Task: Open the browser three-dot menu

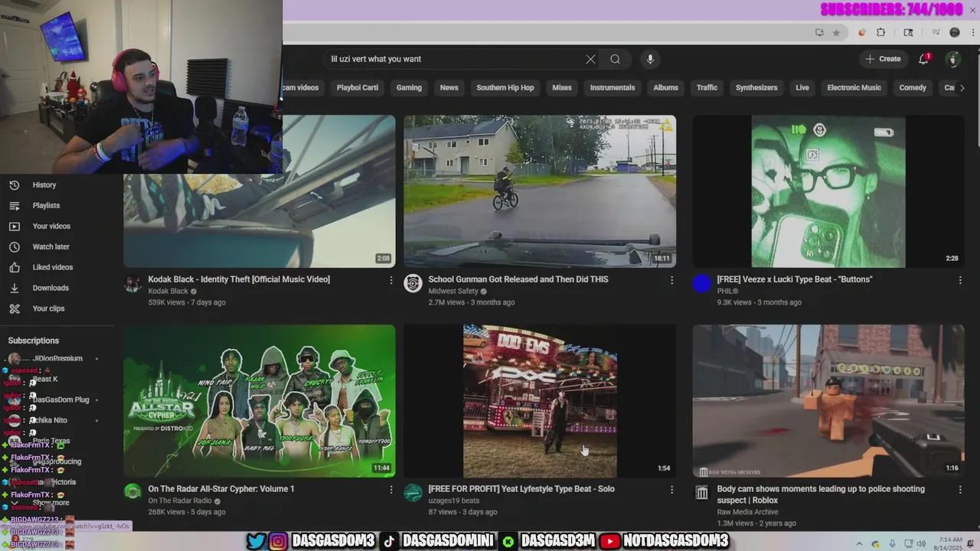Action: [973, 32]
